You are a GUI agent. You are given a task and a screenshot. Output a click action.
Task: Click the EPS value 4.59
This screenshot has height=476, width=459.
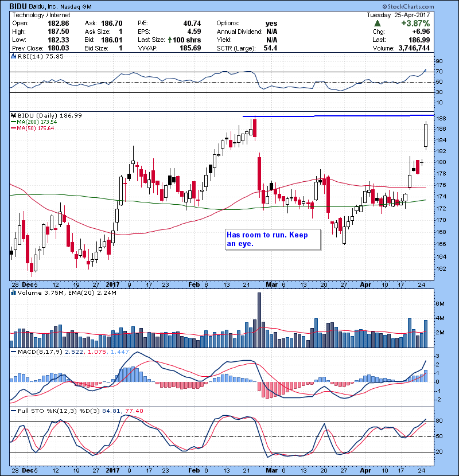194,32
